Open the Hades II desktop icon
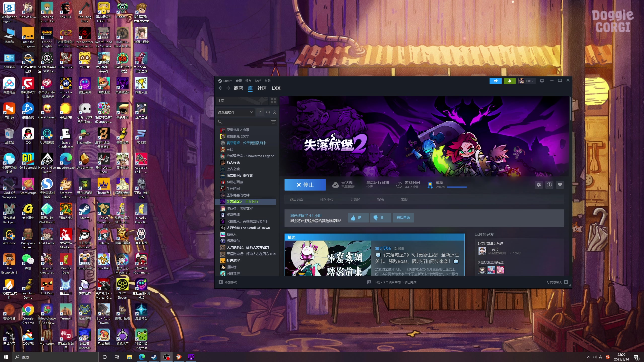The image size is (644, 362). click(122, 11)
